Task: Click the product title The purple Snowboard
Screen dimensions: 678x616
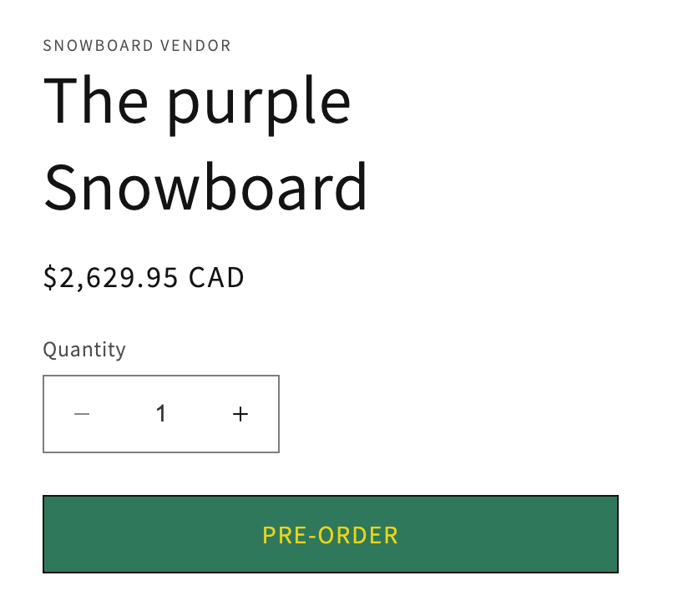Action: click(x=205, y=142)
